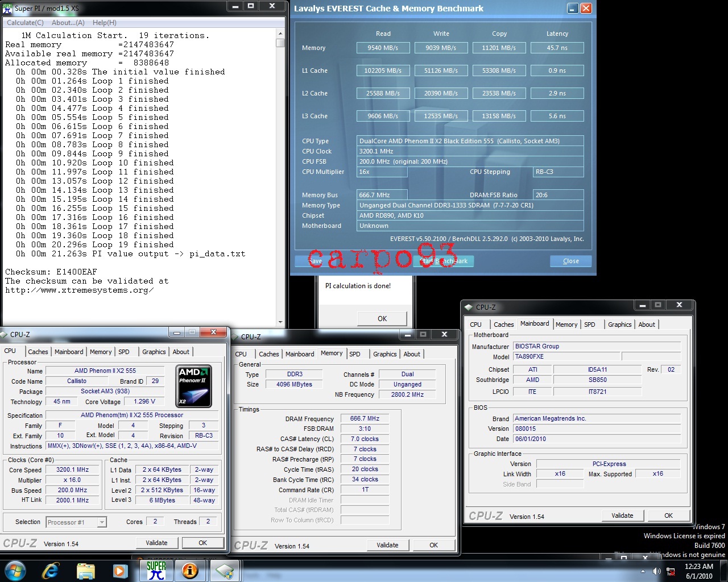Click Super PI output scrollbar down arrow
Image resolution: width=728 pixels, height=582 pixels.
(280, 322)
